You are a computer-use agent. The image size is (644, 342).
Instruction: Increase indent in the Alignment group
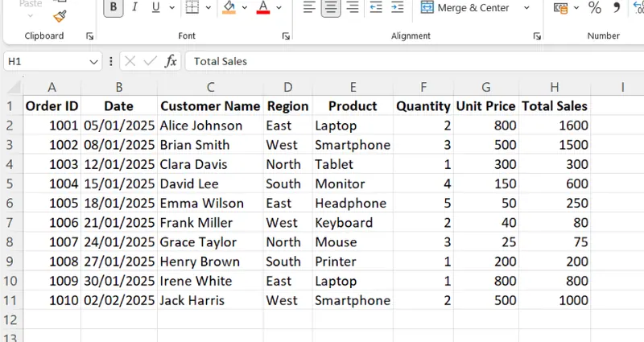[396, 8]
